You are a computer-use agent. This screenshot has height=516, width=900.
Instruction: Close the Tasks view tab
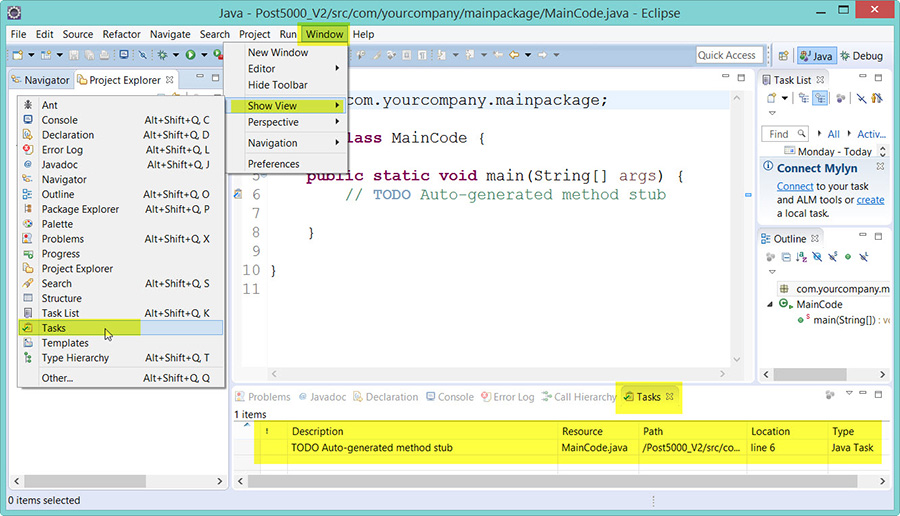(x=670, y=397)
